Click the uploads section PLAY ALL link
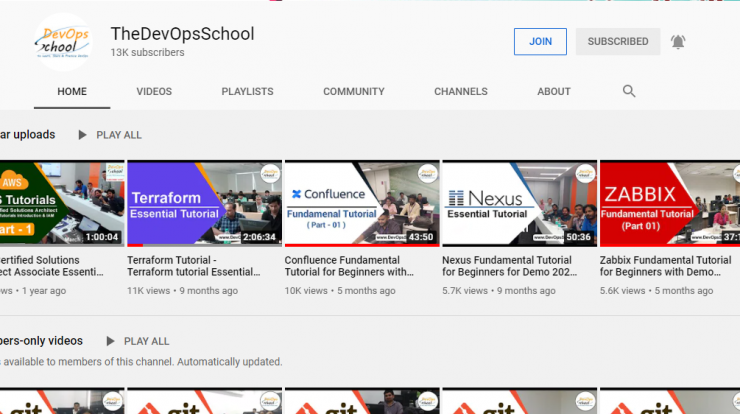This screenshot has height=414, width=740. click(119, 135)
